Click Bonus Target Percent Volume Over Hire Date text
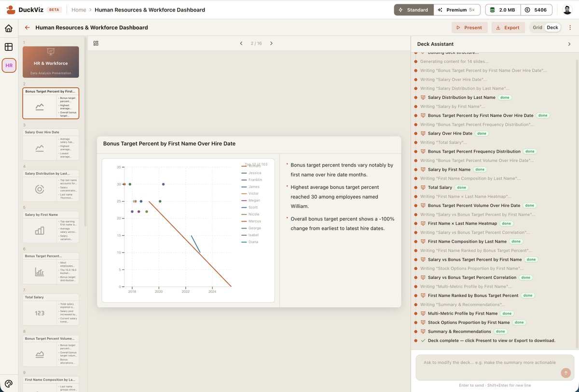The height and width of the screenshot is (392, 579). 474,206
